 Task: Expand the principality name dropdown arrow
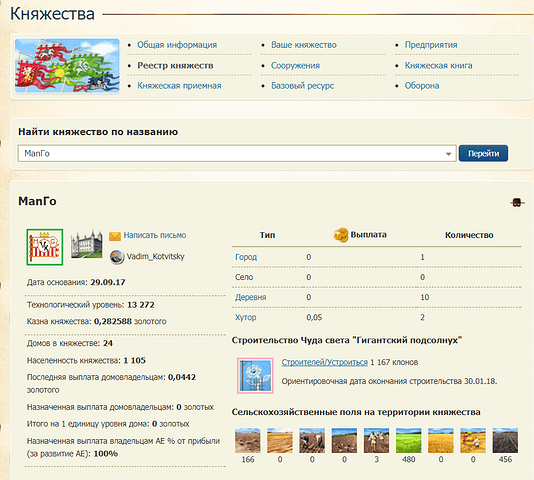(449, 154)
